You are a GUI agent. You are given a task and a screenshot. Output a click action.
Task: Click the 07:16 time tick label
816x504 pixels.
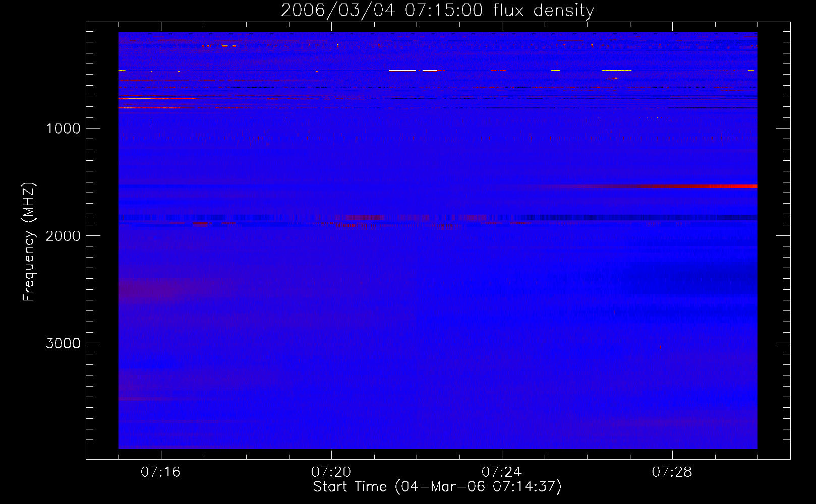click(161, 472)
